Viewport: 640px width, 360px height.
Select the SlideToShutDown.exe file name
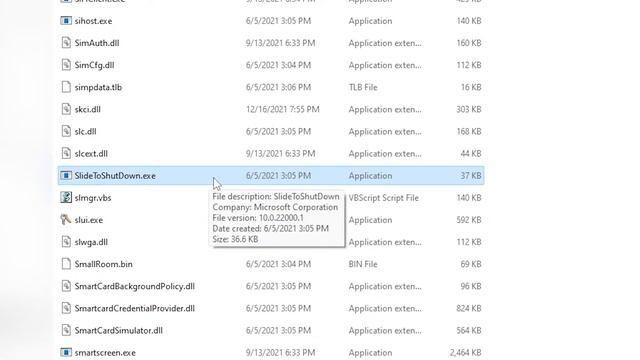point(115,176)
